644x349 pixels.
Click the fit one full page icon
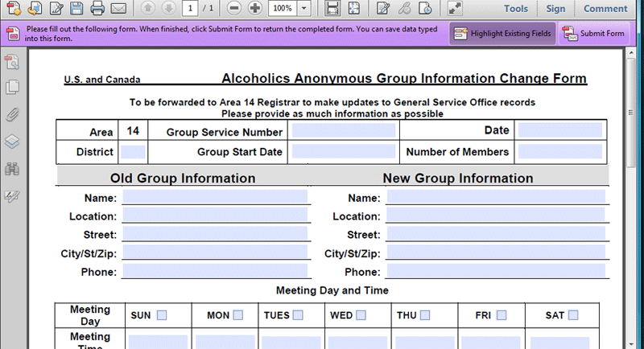pos(354,8)
